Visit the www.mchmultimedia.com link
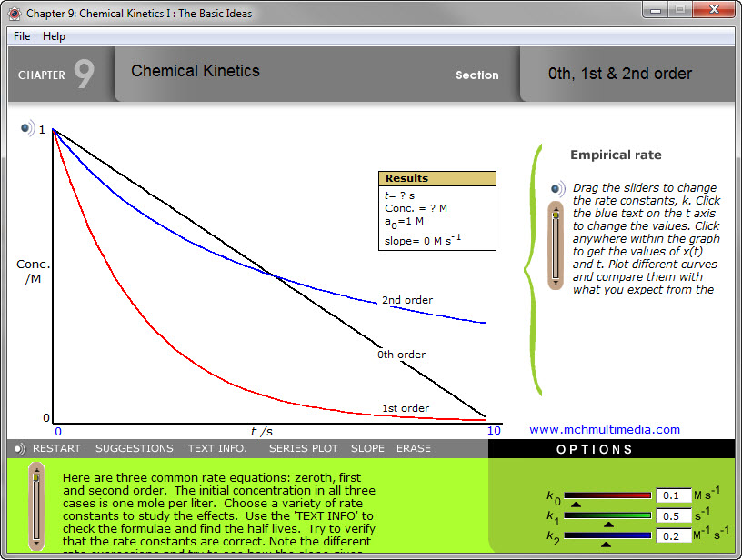The height and width of the screenshot is (560, 742). point(605,429)
